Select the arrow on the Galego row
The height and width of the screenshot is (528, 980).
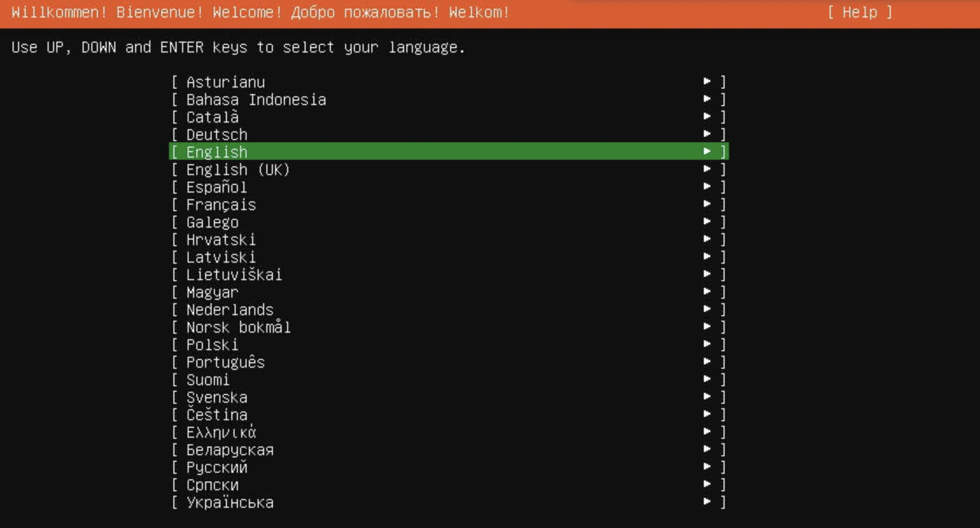click(707, 222)
